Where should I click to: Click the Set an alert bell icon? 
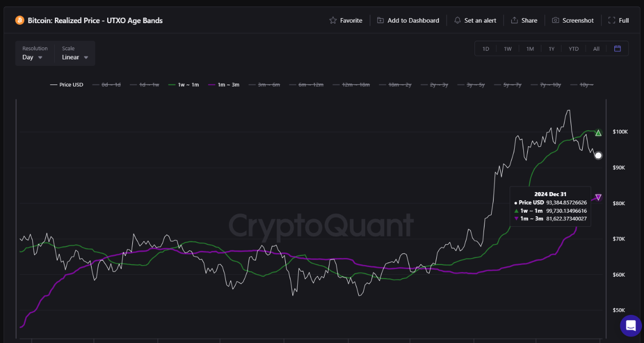[457, 20]
